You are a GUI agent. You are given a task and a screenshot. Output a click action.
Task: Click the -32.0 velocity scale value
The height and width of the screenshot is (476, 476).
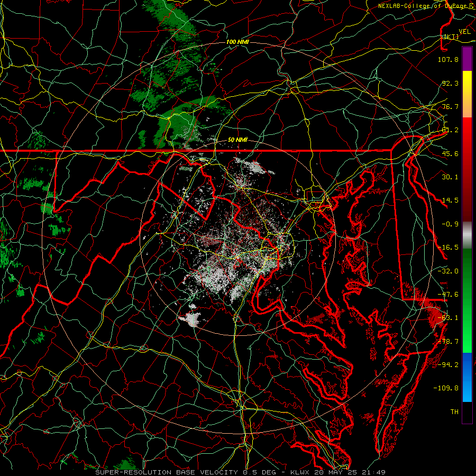coord(448,271)
